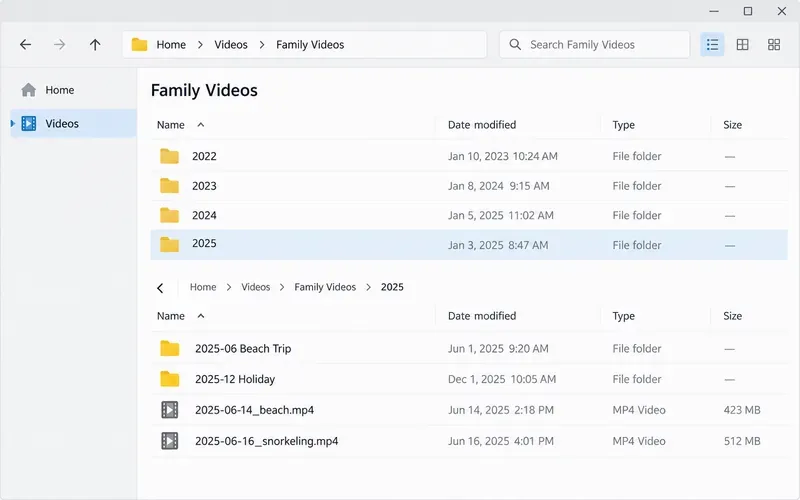Click the search magnifier icon

(515, 45)
